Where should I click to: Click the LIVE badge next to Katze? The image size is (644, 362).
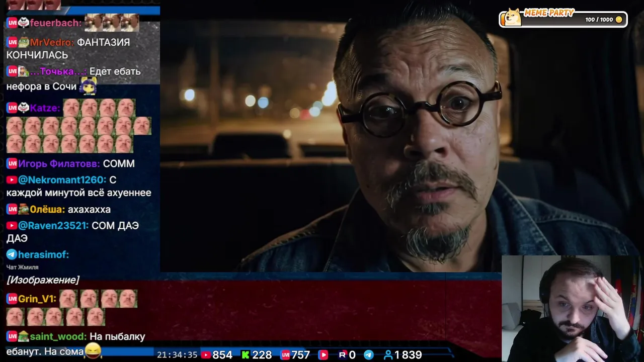tap(12, 108)
